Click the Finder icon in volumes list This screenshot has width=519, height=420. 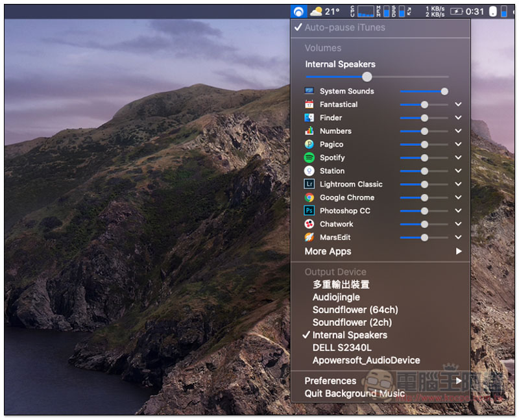(309, 118)
